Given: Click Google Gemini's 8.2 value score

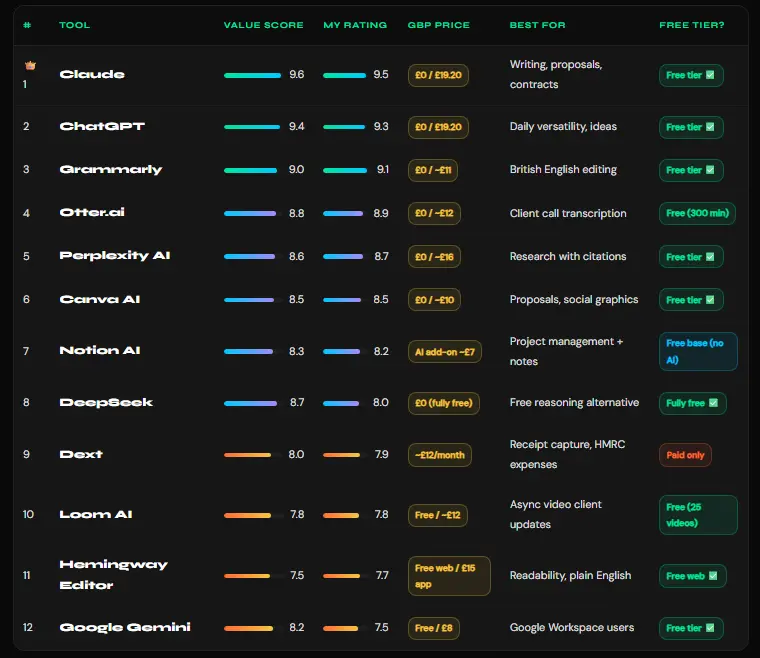Looking at the screenshot, I should (x=297, y=627).
